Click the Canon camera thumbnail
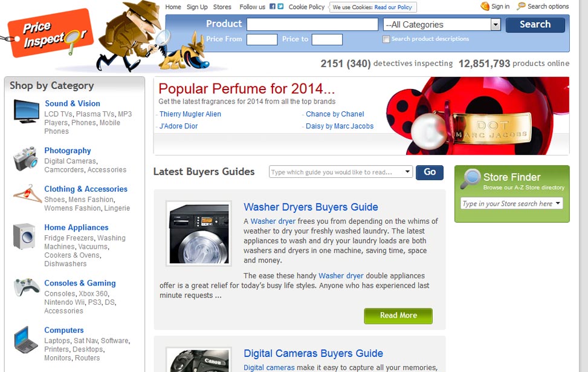Screen dimensions: 588x372 (x=199, y=360)
